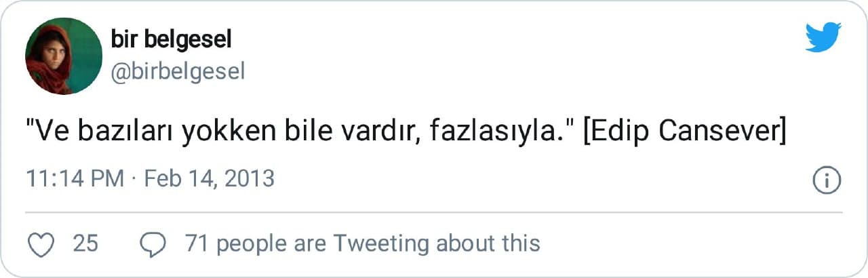The width and height of the screenshot is (868, 278).
Task: Open the bir belgesel profile picture
Action: click(64, 56)
